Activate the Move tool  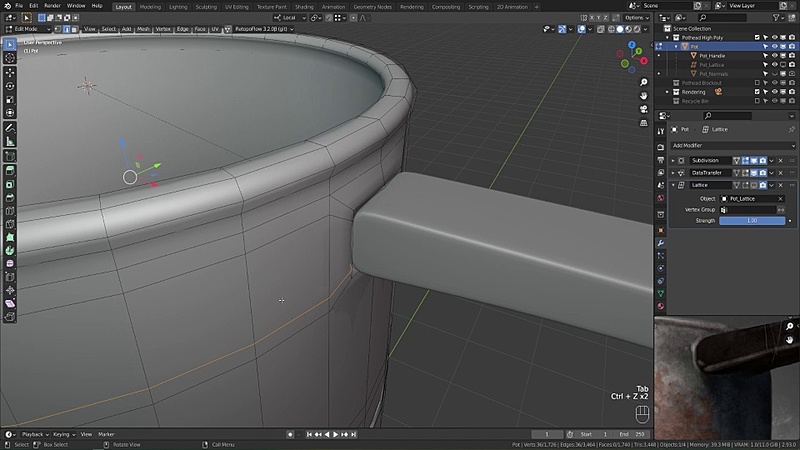pyautogui.click(x=10, y=72)
